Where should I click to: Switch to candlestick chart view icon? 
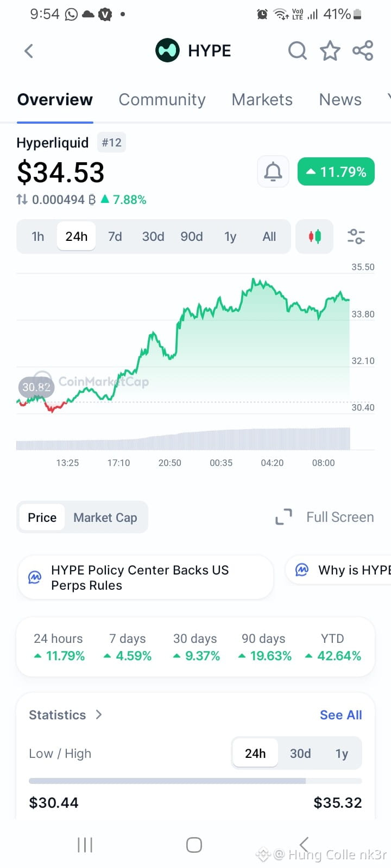pos(314,237)
